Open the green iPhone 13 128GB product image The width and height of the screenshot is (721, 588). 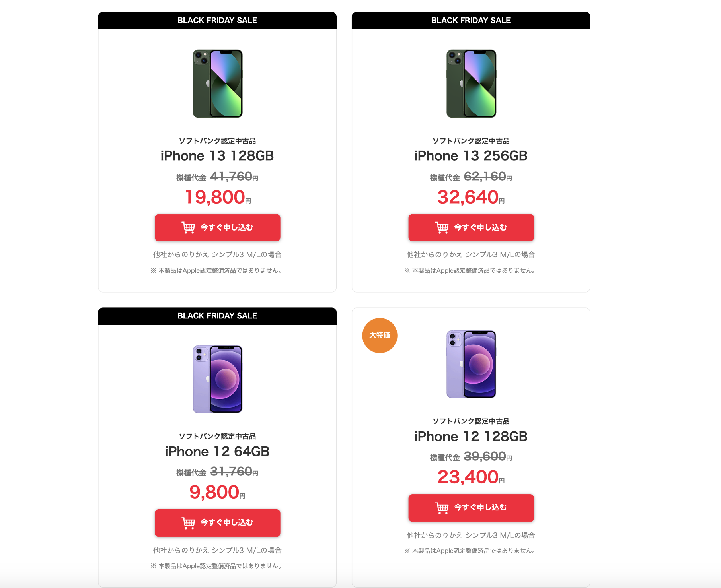pos(218,83)
